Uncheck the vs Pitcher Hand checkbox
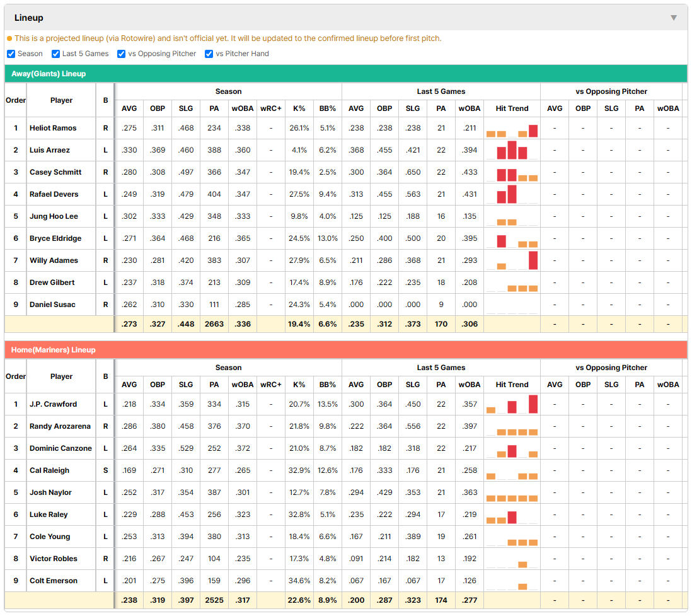The width and height of the screenshot is (692, 616). tap(209, 54)
